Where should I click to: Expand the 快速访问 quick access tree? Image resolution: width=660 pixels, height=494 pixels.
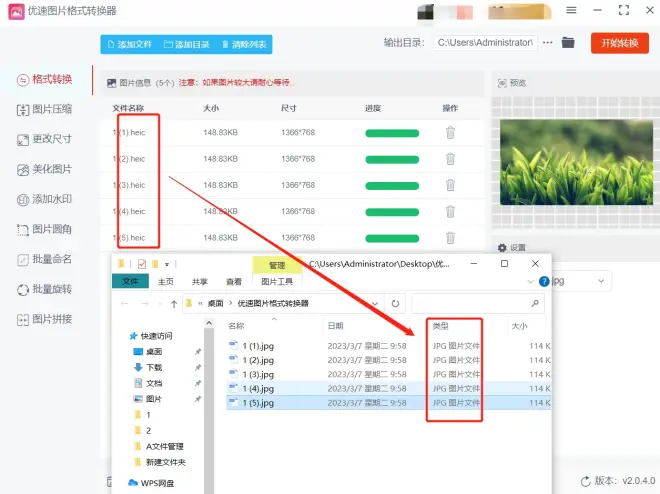point(123,336)
